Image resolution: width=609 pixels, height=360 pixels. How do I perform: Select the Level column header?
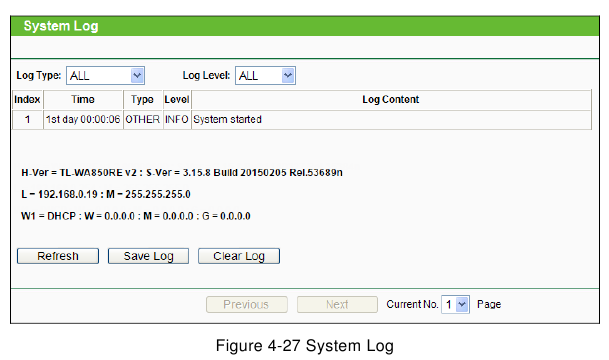(x=177, y=100)
